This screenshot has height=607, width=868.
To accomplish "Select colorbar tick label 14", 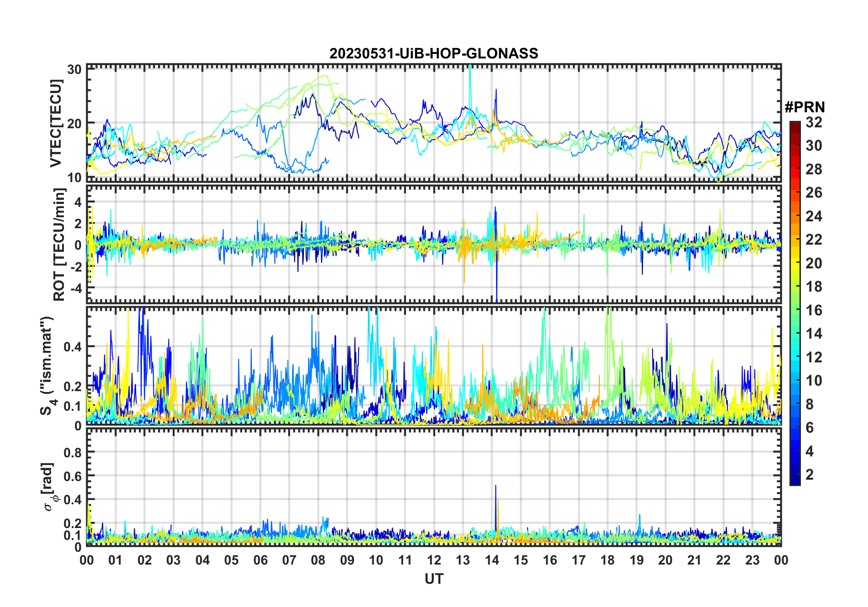I will 814,334.
